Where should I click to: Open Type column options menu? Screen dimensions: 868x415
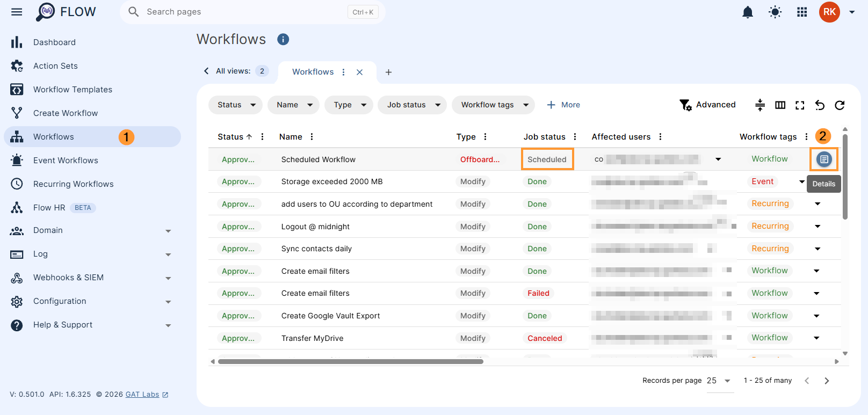[485, 137]
